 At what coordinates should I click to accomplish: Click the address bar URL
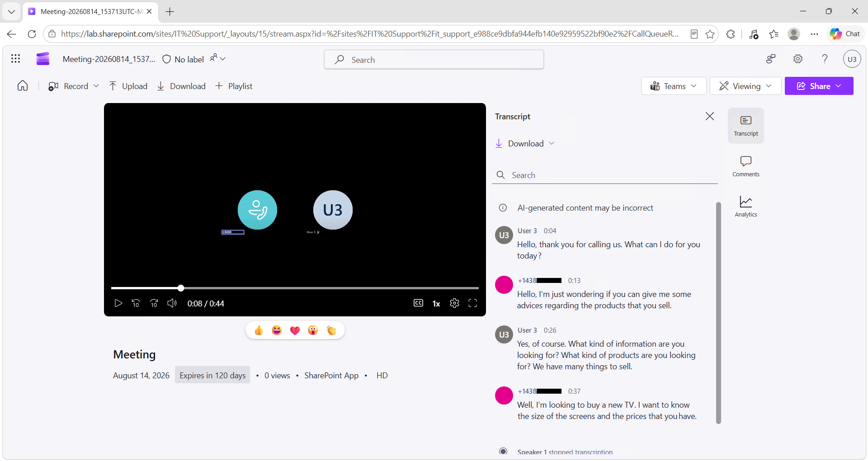pyautogui.click(x=370, y=34)
